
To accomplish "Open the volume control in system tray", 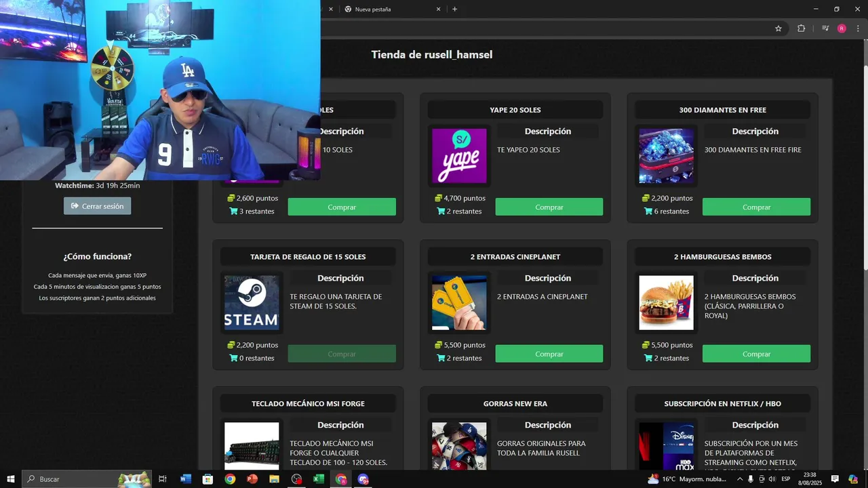I will tap(772, 479).
